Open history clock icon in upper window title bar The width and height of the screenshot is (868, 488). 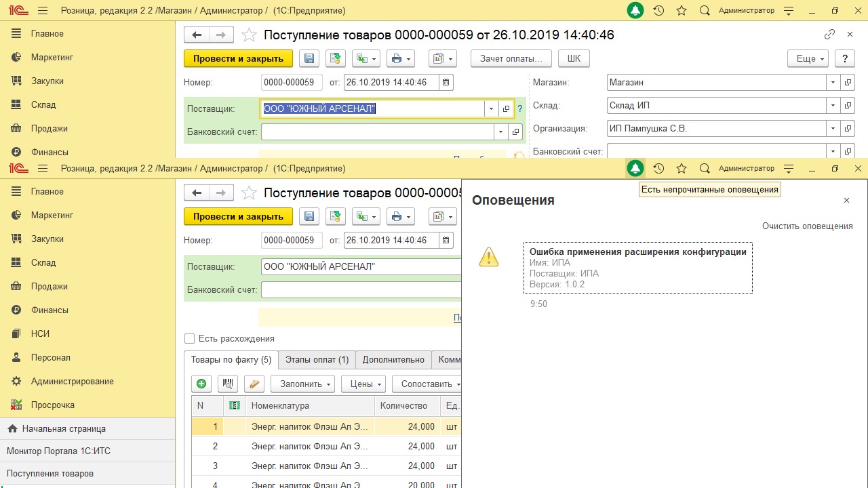[658, 11]
